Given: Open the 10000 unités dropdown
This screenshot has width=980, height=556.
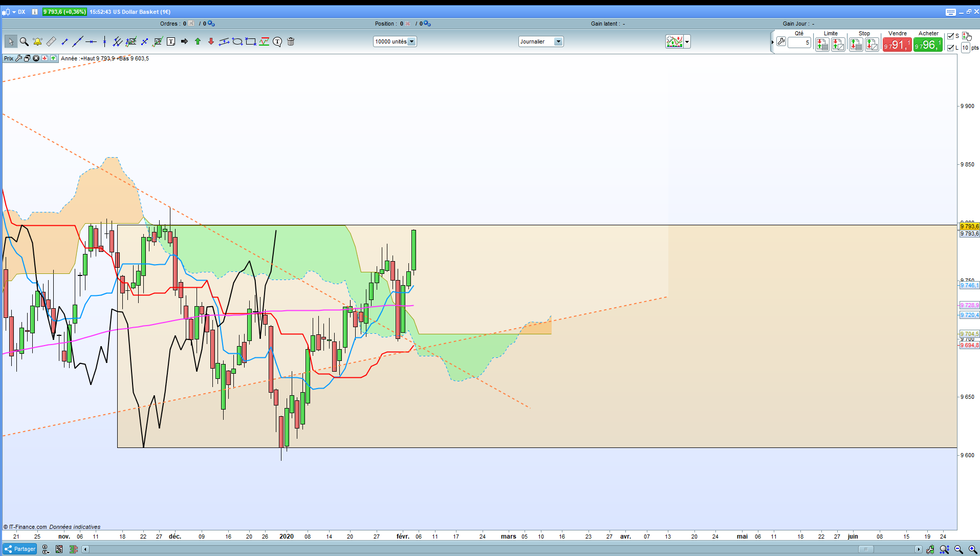Looking at the screenshot, I should (395, 42).
